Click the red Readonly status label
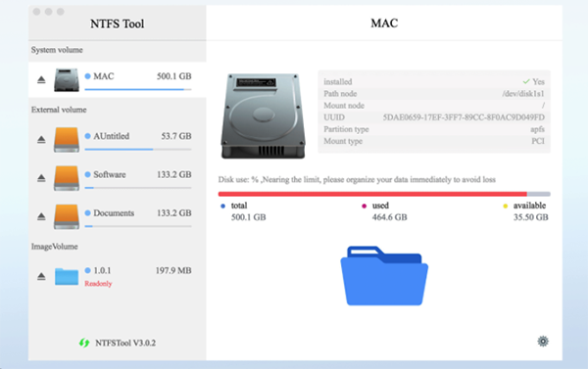Image resolution: width=588 pixels, height=369 pixels. (x=98, y=284)
